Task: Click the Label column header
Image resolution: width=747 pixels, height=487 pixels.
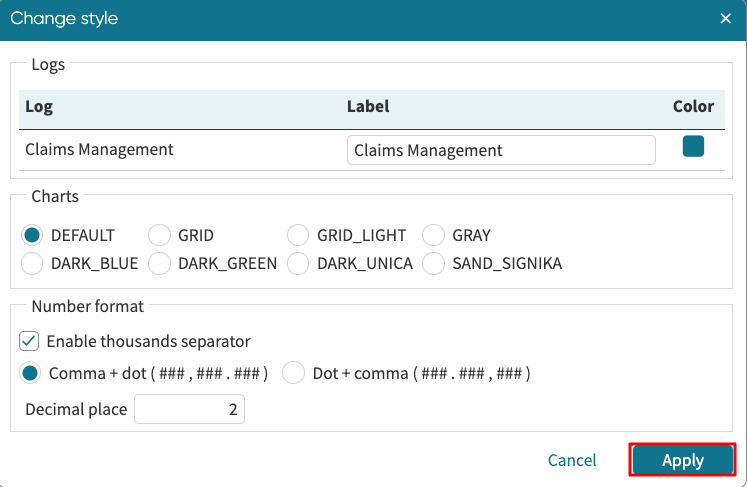Action: (x=368, y=107)
